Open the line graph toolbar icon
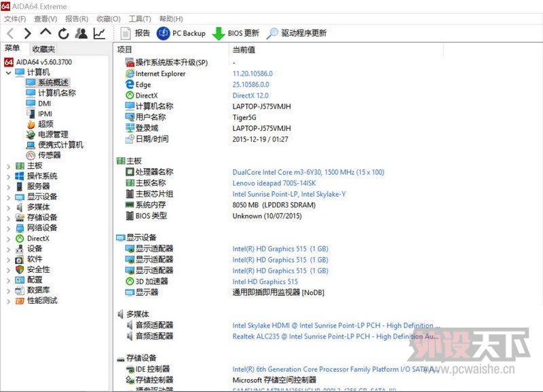Viewport: 543px width, 392px height. (99, 33)
